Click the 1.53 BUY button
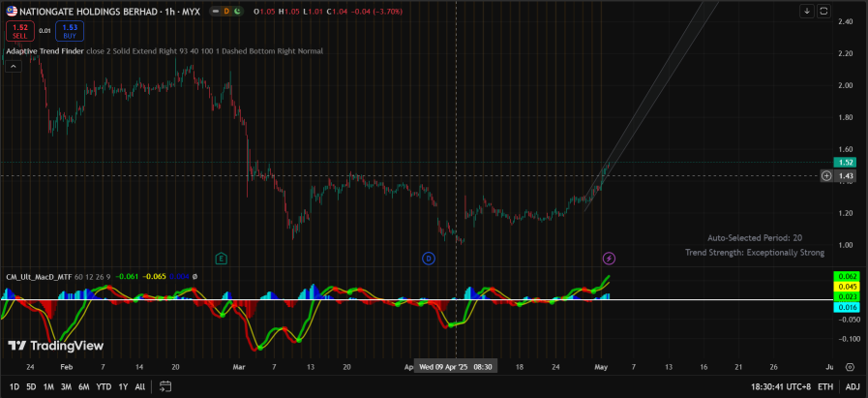The height and width of the screenshot is (398, 868). (70, 30)
